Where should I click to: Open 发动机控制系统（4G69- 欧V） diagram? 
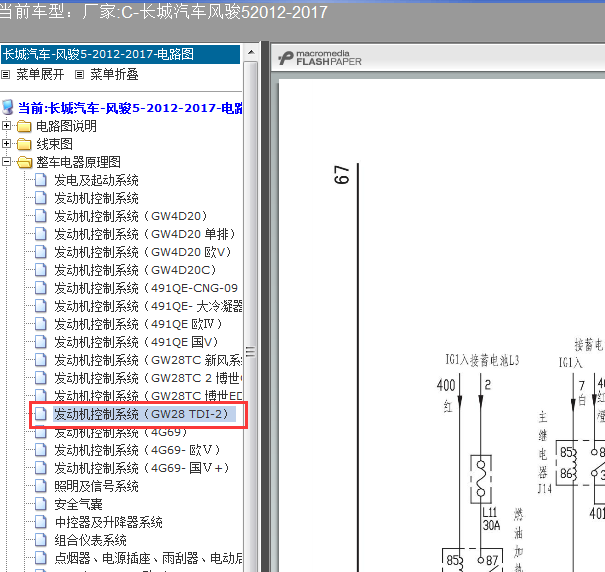(x=137, y=450)
